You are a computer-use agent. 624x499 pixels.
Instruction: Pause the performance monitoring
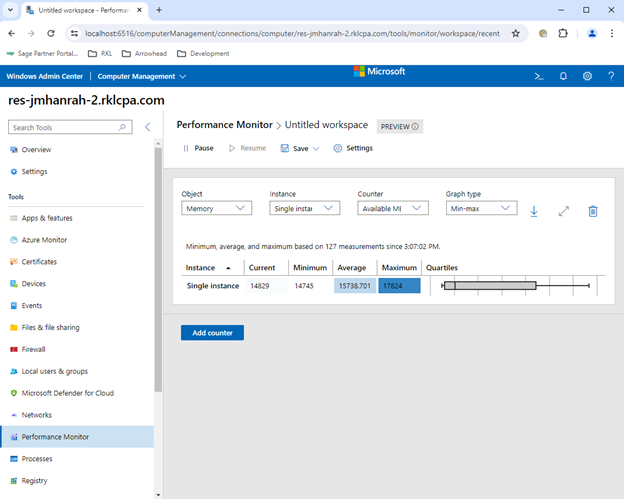[x=198, y=148]
